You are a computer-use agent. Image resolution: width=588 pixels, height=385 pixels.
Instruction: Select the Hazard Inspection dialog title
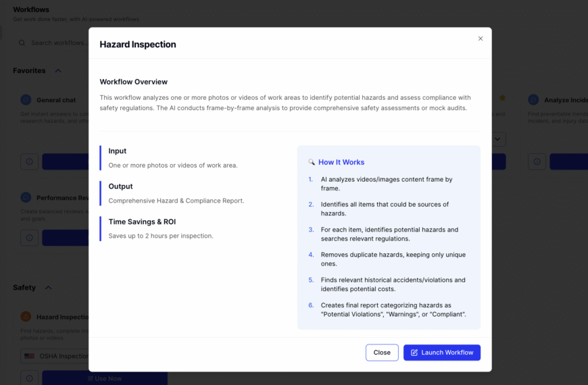tap(138, 44)
